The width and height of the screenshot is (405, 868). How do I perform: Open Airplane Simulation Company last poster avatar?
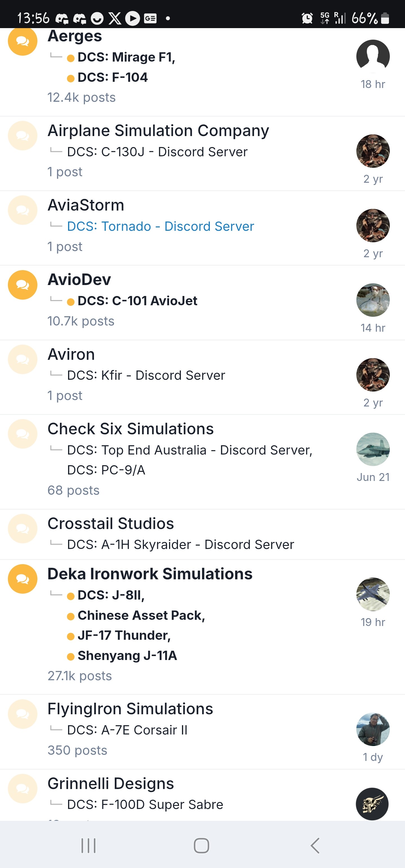point(373,151)
